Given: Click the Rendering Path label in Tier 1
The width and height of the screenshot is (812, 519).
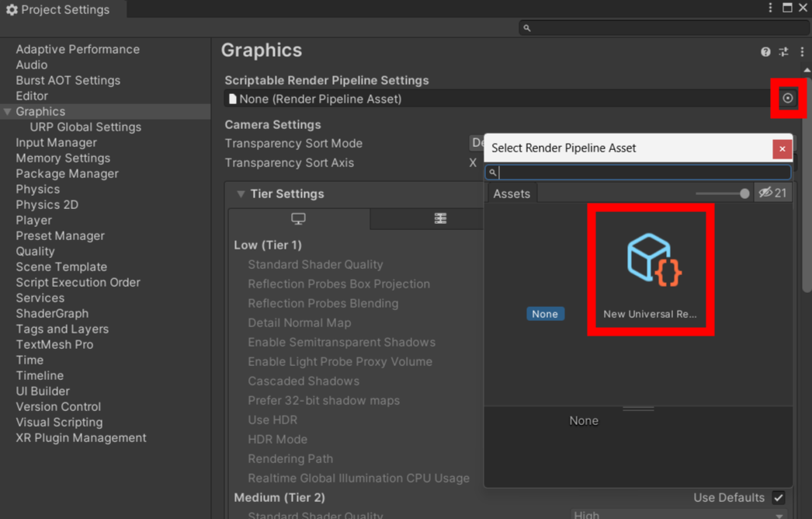Looking at the screenshot, I should pyautogui.click(x=290, y=459).
